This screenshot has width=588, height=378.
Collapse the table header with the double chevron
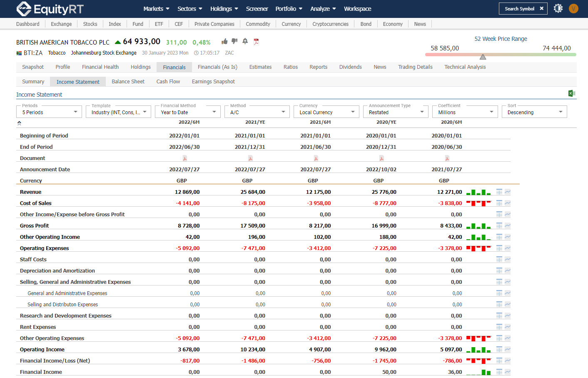click(19, 123)
